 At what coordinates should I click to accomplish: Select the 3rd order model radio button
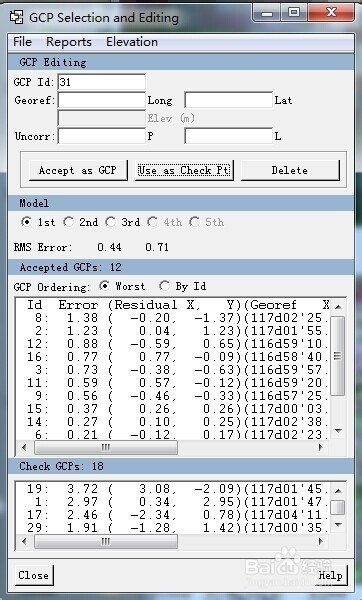[x=111, y=222]
